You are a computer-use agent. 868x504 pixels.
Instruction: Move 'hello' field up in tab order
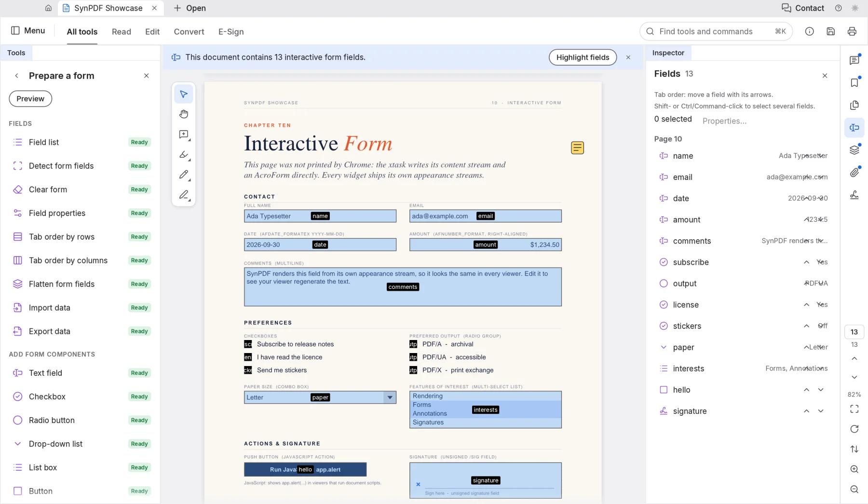[806, 390]
